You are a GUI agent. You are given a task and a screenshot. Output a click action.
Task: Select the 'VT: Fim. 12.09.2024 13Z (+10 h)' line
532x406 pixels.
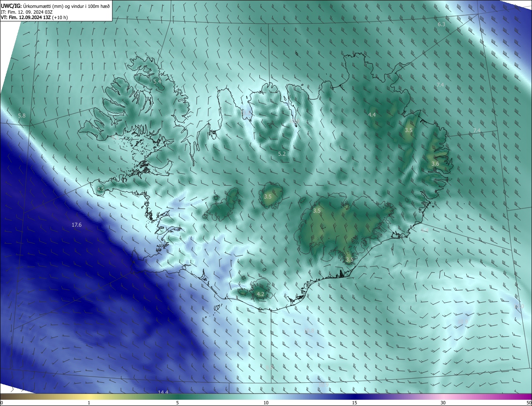(34, 17)
